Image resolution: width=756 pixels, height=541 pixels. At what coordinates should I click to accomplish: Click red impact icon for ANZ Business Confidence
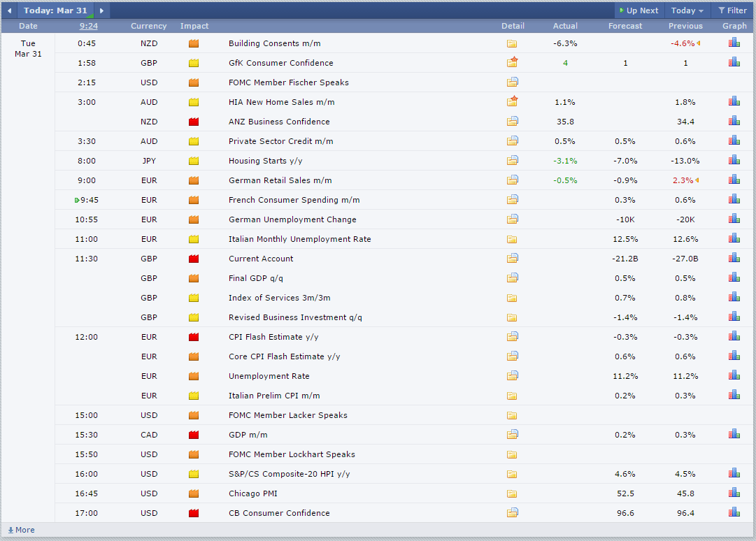(194, 122)
